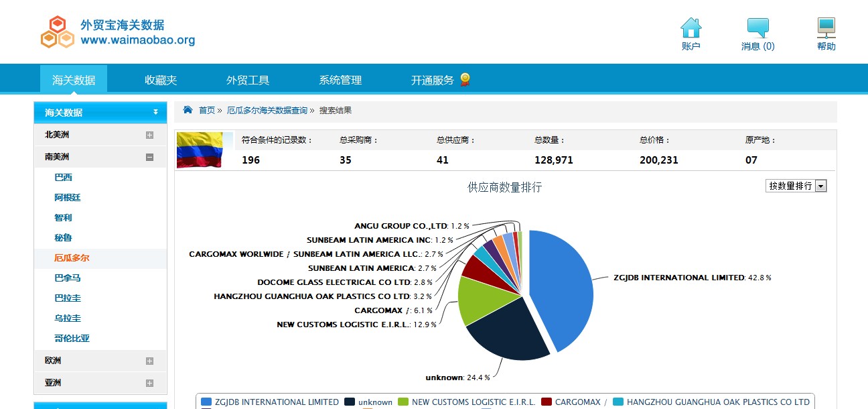Screen dimensions: 868x409
Task: Select 智利 in the sidebar
Action: (63, 218)
